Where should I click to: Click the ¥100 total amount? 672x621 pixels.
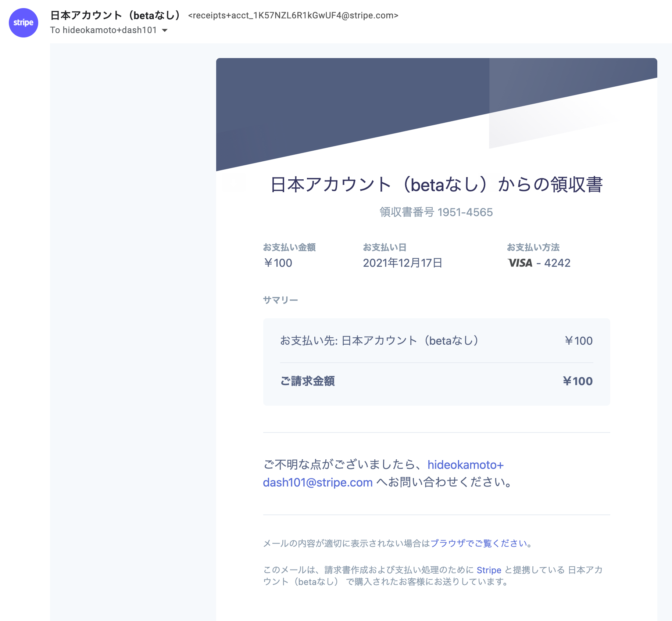[x=578, y=381]
